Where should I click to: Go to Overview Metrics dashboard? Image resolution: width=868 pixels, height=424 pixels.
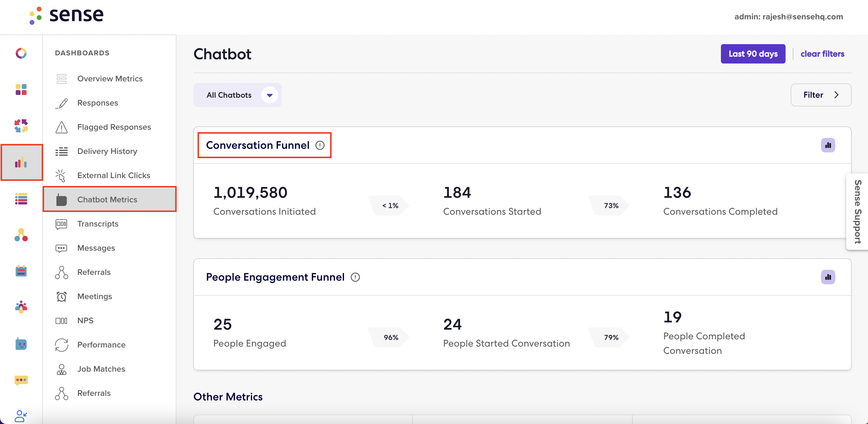pyautogui.click(x=110, y=79)
